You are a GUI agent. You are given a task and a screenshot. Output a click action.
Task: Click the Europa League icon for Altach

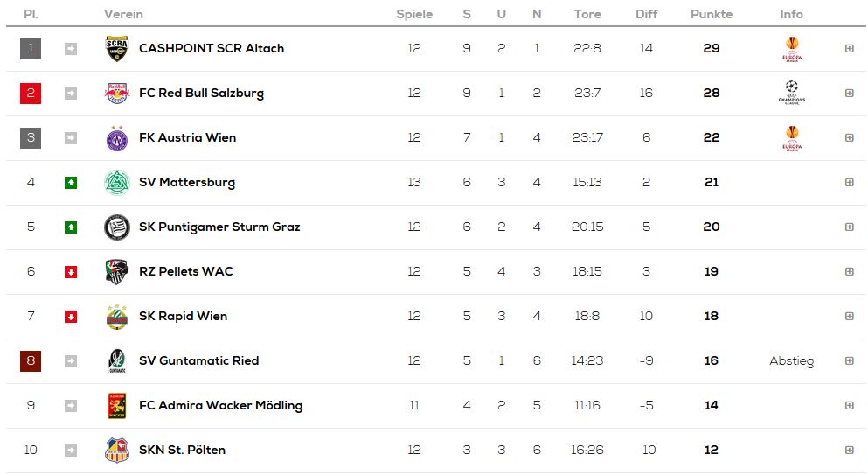pos(792,49)
